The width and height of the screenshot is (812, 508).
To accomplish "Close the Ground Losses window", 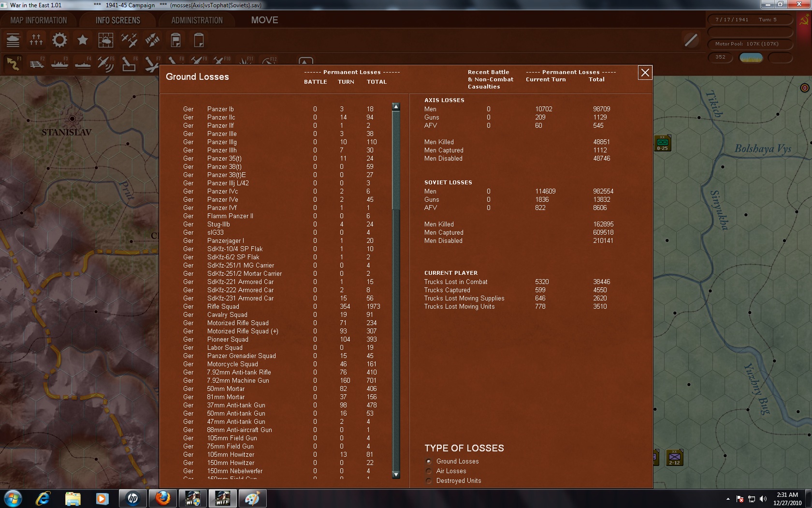I will [x=645, y=73].
